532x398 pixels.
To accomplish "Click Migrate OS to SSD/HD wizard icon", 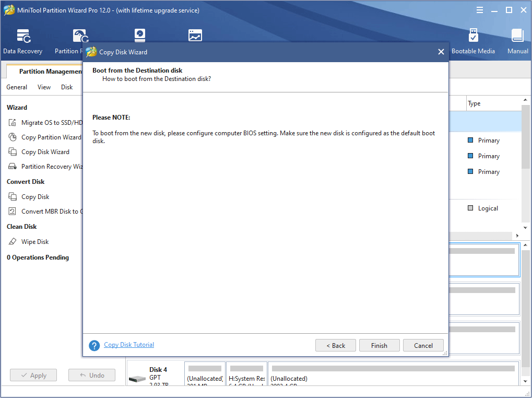I will click(12, 123).
